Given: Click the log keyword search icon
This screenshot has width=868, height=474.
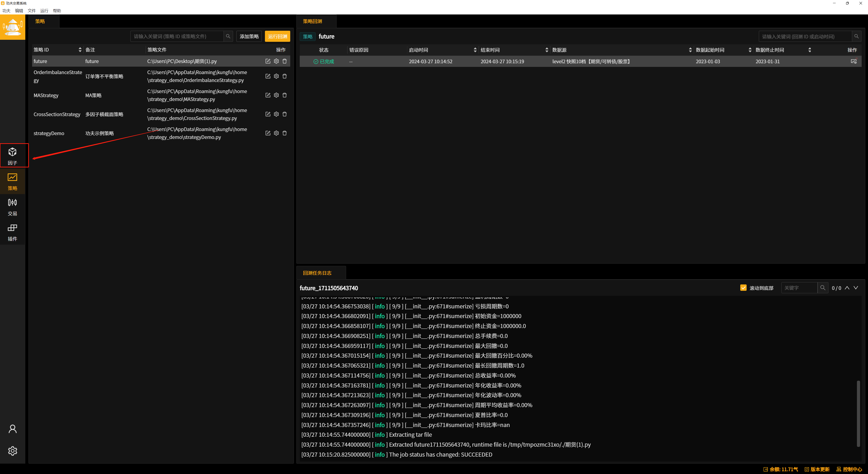Looking at the screenshot, I should tap(823, 288).
